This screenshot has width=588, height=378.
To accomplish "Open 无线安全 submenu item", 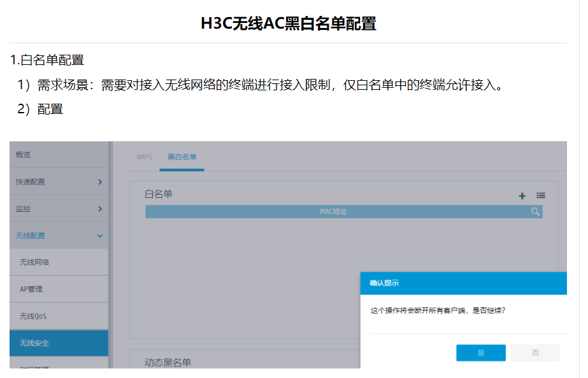I will click(59, 343).
